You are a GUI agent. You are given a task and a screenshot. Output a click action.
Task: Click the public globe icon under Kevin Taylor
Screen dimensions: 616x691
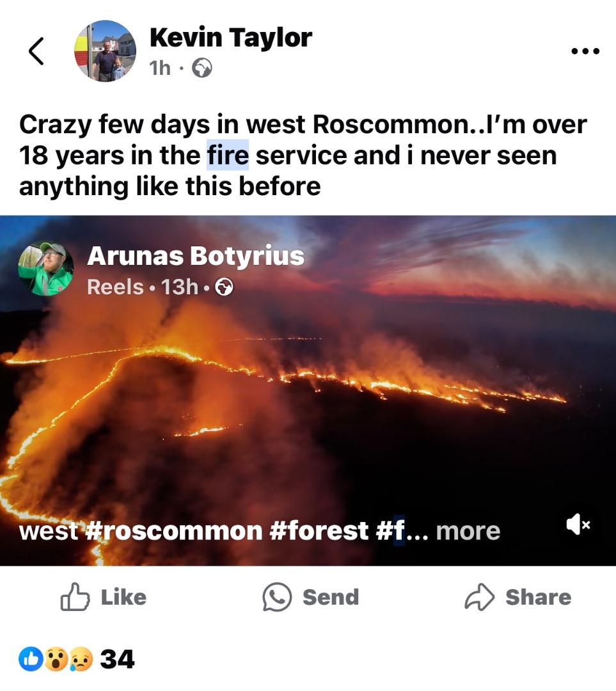202,68
